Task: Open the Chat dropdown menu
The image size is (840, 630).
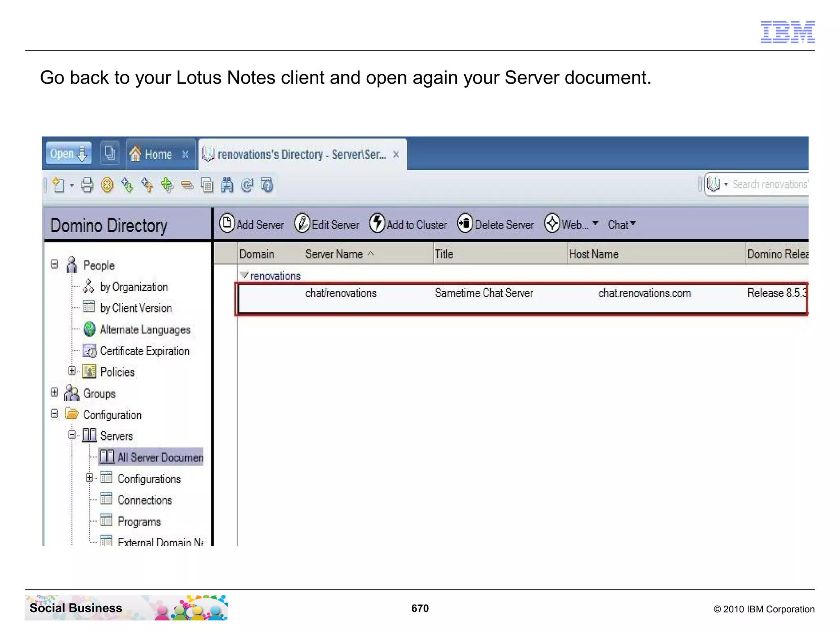Action: pos(622,224)
